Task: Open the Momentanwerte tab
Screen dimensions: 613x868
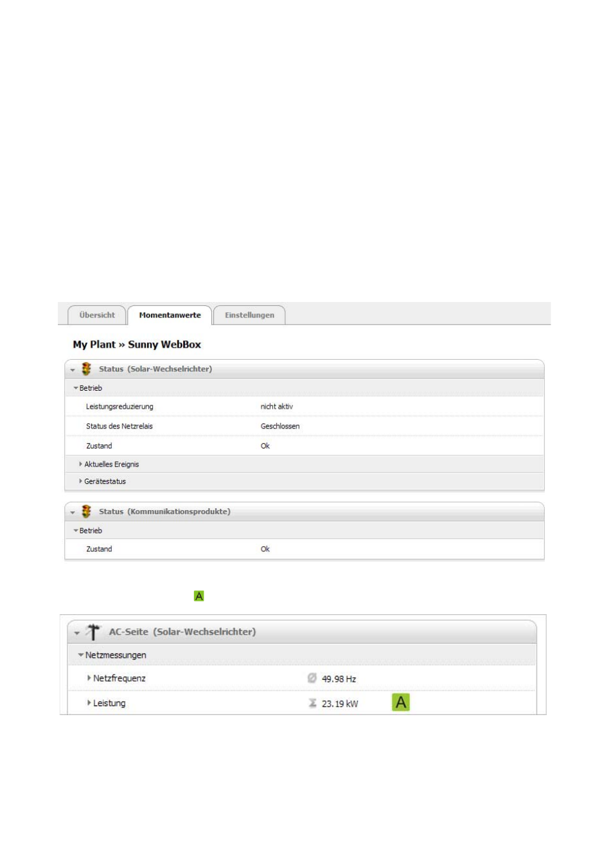Action: click(170, 315)
